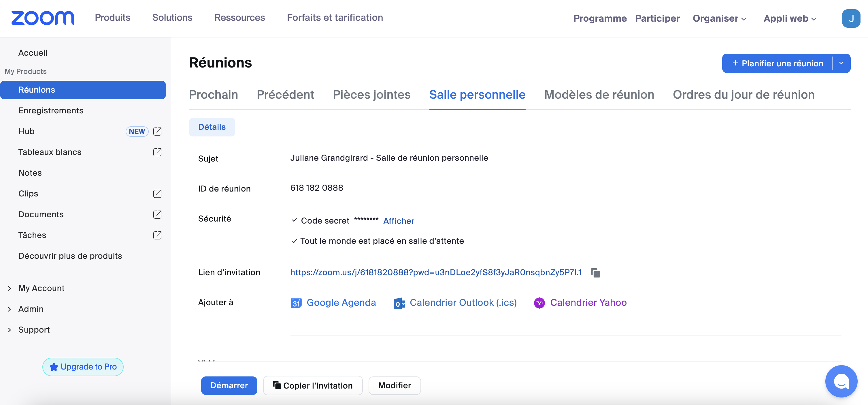The image size is (868, 405).
Task: Expand the Admin section in sidebar
Action: click(10, 309)
